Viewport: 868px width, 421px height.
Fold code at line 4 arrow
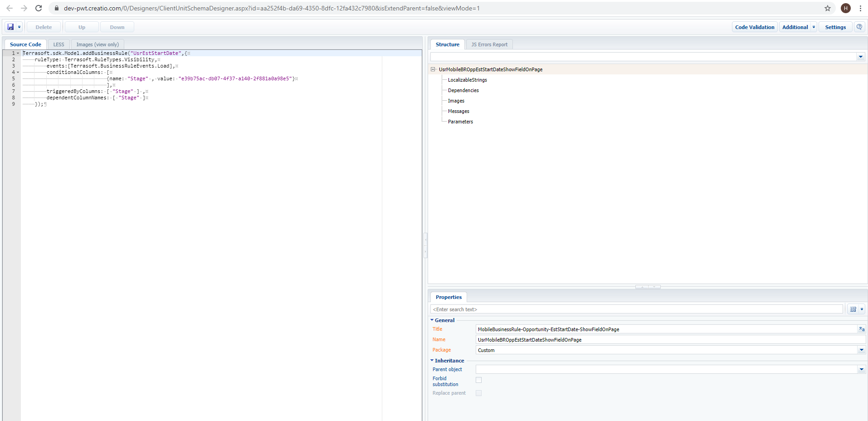(x=18, y=73)
